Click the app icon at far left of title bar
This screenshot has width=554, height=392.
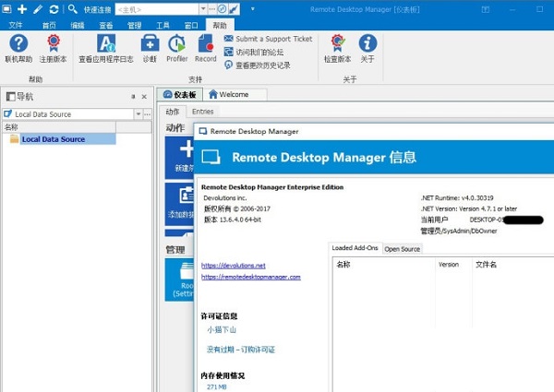coord(6,9)
